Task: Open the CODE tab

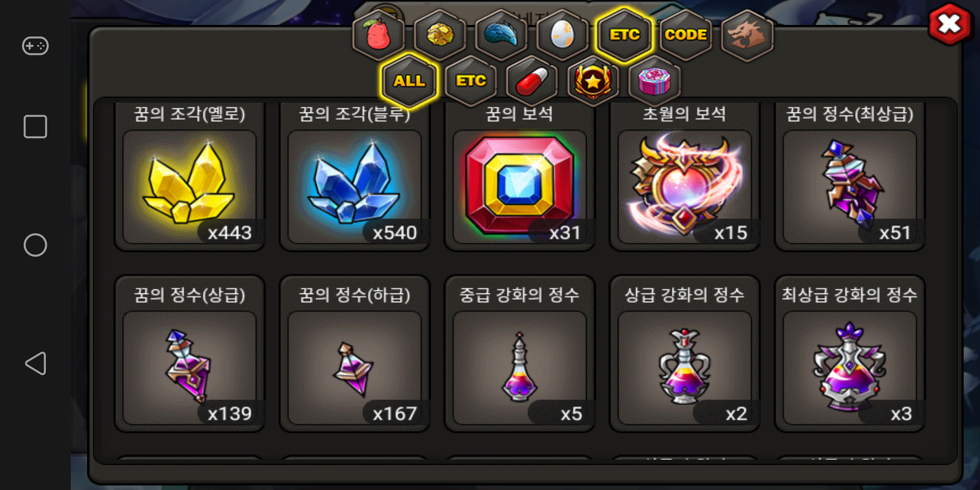Action: (686, 35)
